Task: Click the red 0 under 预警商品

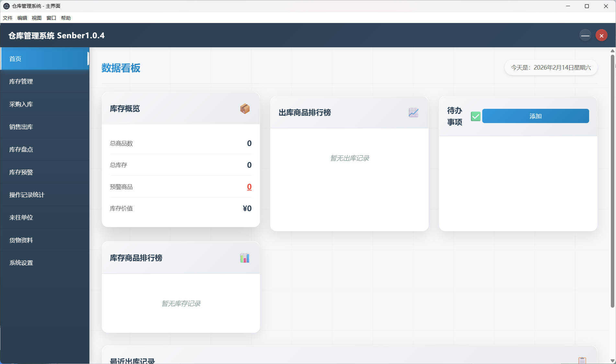Action: coord(249,187)
